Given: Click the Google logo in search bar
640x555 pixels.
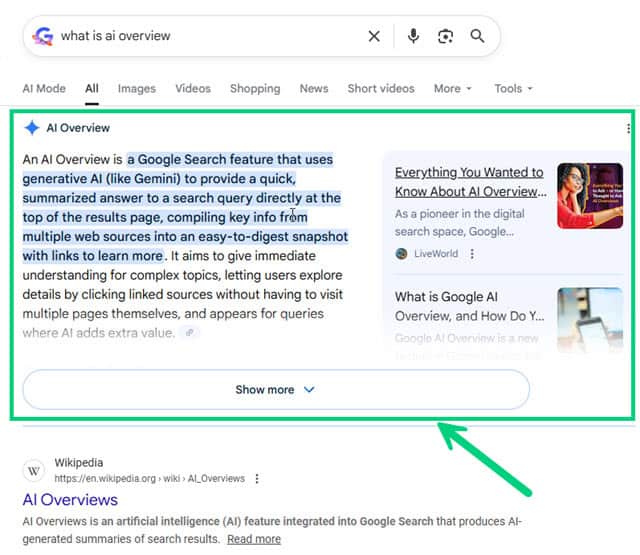Looking at the screenshot, I should (x=43, y=36).
